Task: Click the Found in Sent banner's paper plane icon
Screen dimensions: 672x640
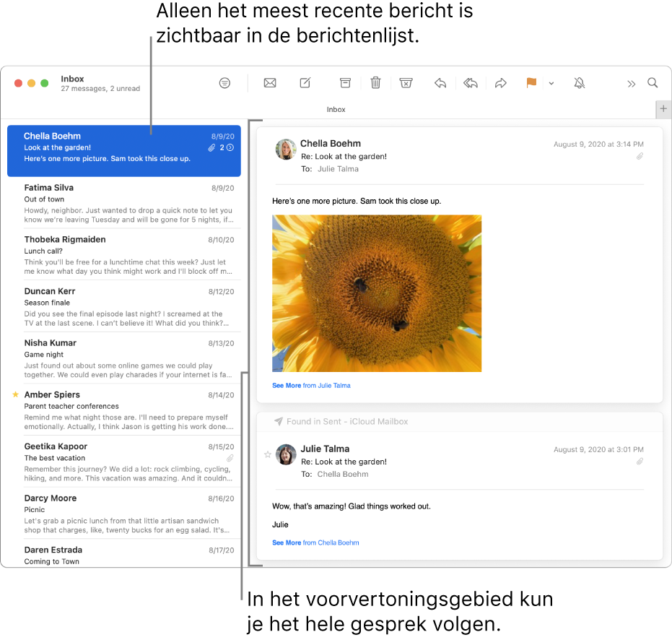Action: point(279,421)
